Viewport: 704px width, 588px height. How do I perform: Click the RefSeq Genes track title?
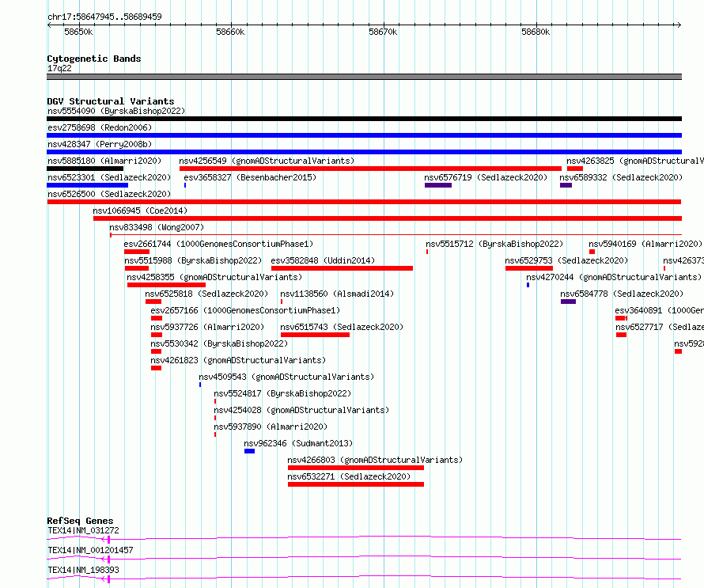(80, 521)
